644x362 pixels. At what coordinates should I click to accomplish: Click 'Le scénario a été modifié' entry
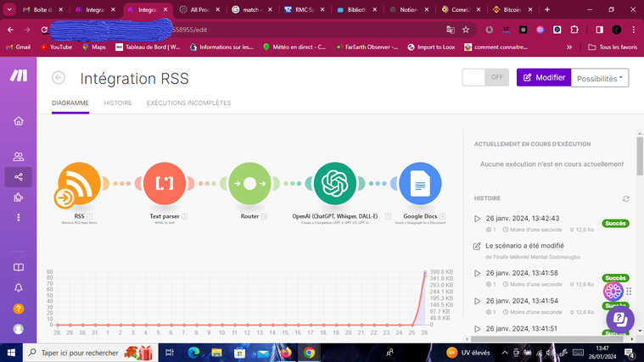click(x=524, y=246)
